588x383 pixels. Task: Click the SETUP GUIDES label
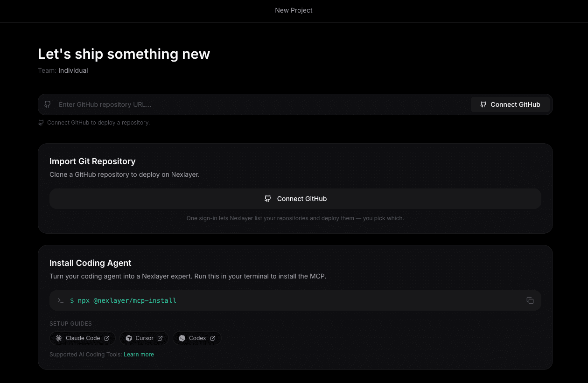tap(70, 324)
